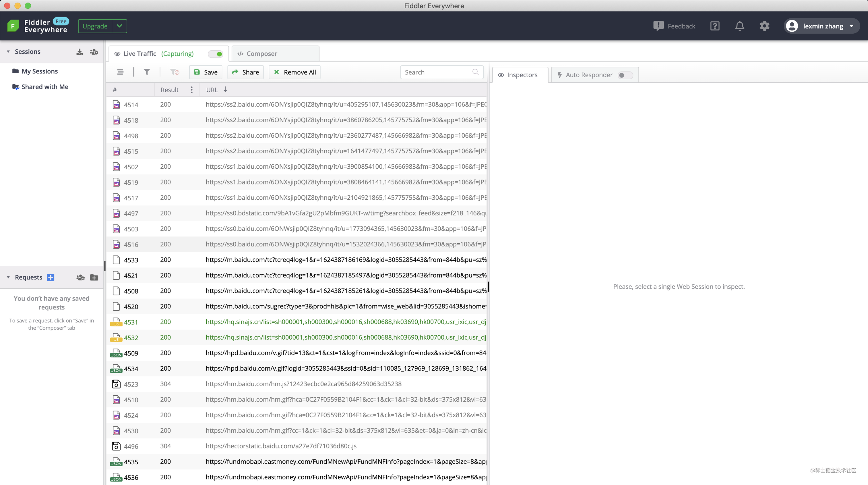This screenshot has height=485, width=868.
Task: Click the share sessions people icon
Action: [94, 52]
